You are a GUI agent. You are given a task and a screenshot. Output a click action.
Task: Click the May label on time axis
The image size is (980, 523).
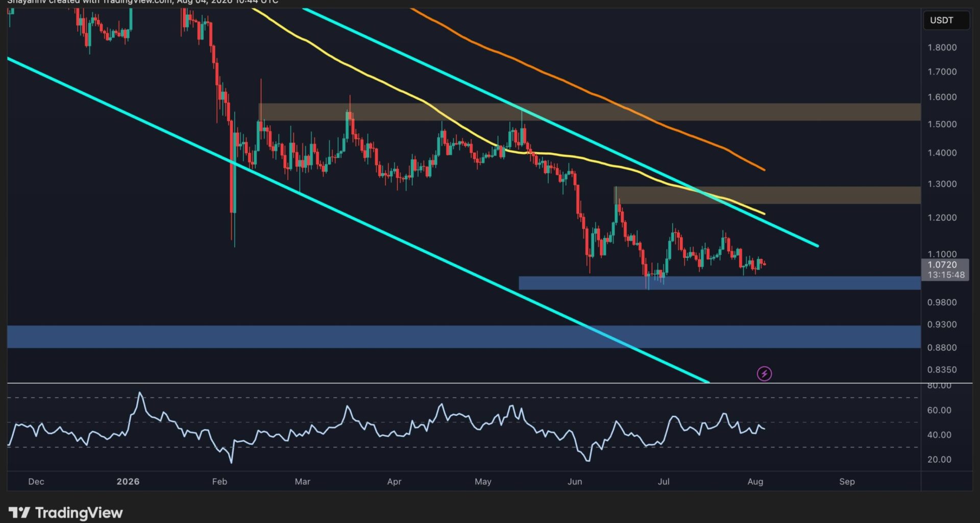[483, 482]
